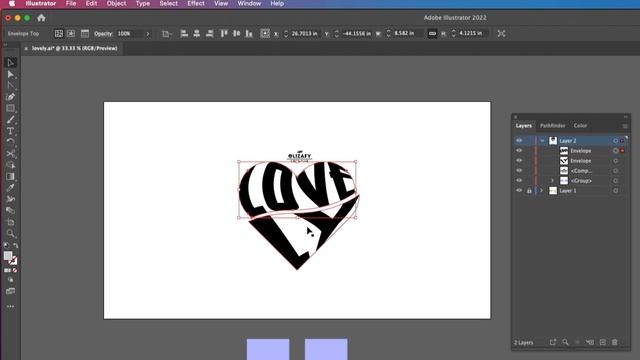Screen dimensions: 640x360
Task: Select the Eyedropper tool
Action: tap(11, 188)
